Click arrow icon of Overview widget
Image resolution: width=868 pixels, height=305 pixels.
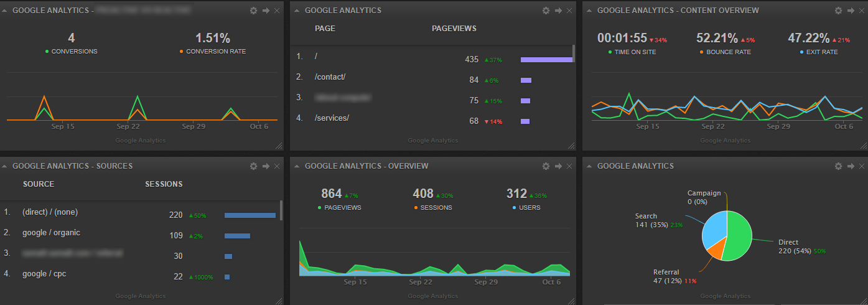558,166
